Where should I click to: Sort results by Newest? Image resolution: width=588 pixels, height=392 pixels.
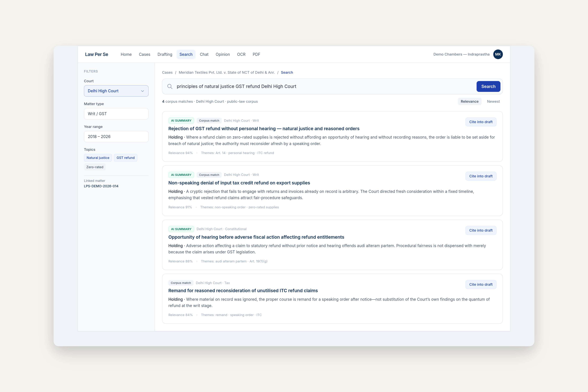[493, 101]
